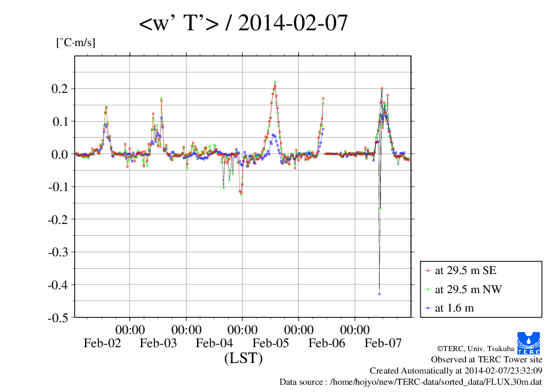Click the blue marker in the legend
Image resolution: width=555 pixels, height=392 pixels.
[x=428, y=308]
